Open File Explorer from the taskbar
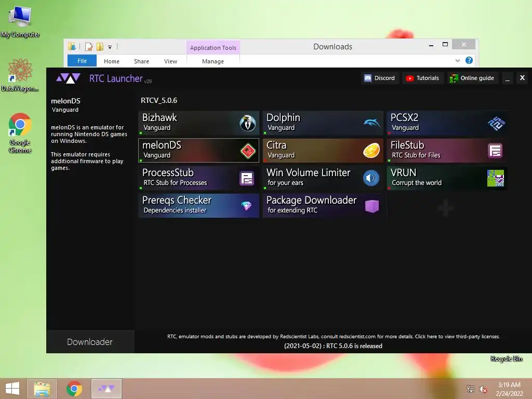532x399 pixels. pyautogui.click(x=42, y=389)
